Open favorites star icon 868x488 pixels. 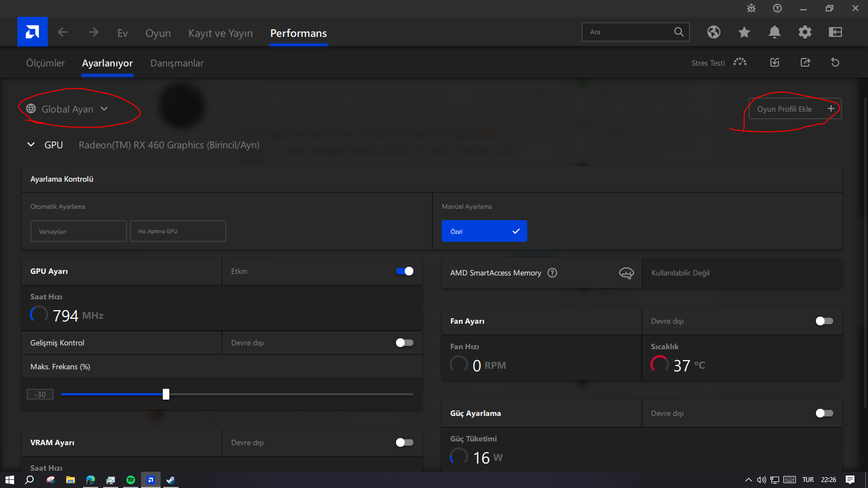tap(744, 32)
